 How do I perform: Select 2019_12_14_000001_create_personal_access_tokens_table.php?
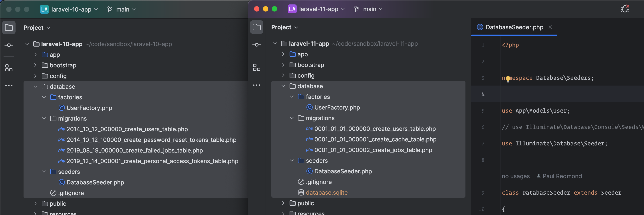coord(152,161)
